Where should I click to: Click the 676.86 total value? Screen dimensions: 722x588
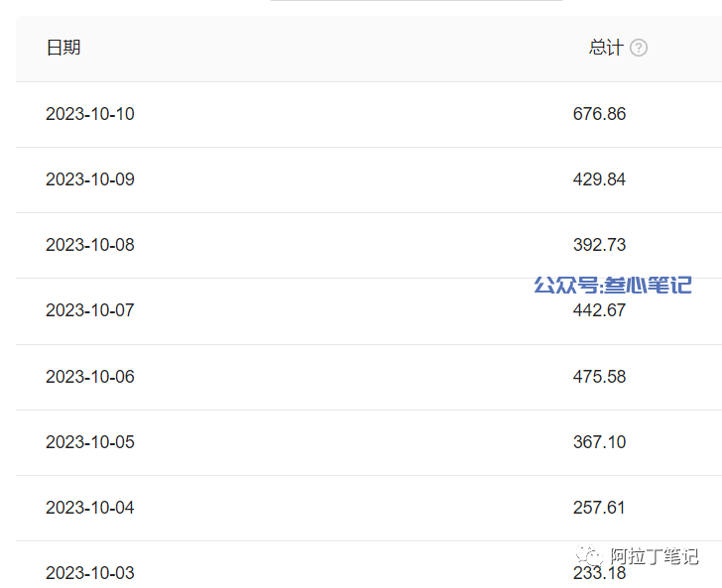pyautogui.click(x=599, y=114)
